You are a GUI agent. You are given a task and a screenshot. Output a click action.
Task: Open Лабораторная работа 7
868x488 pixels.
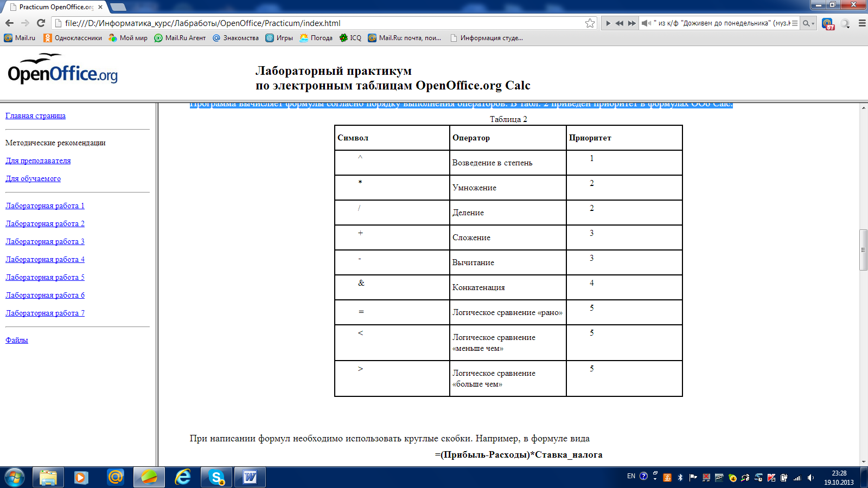click(45, 313)
